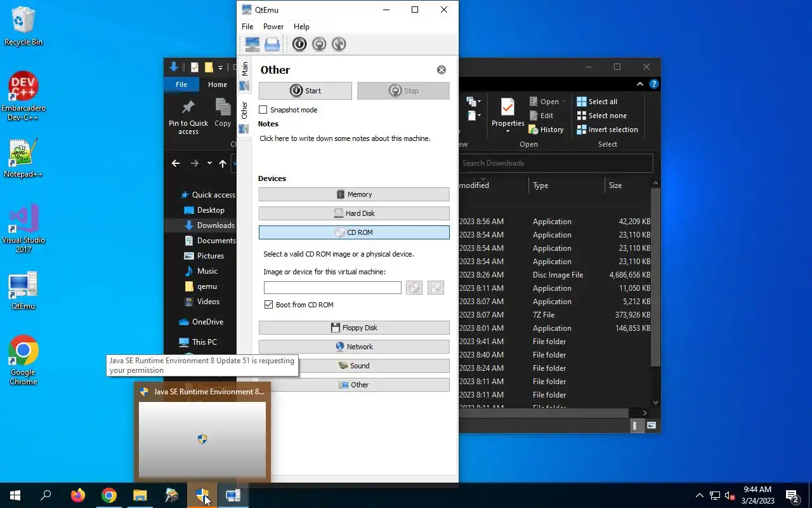The width and height of the screenshot is (812, 508).
Task: Click the open machine toolbar icon in QtEmu
Action: tap(272, 44)
